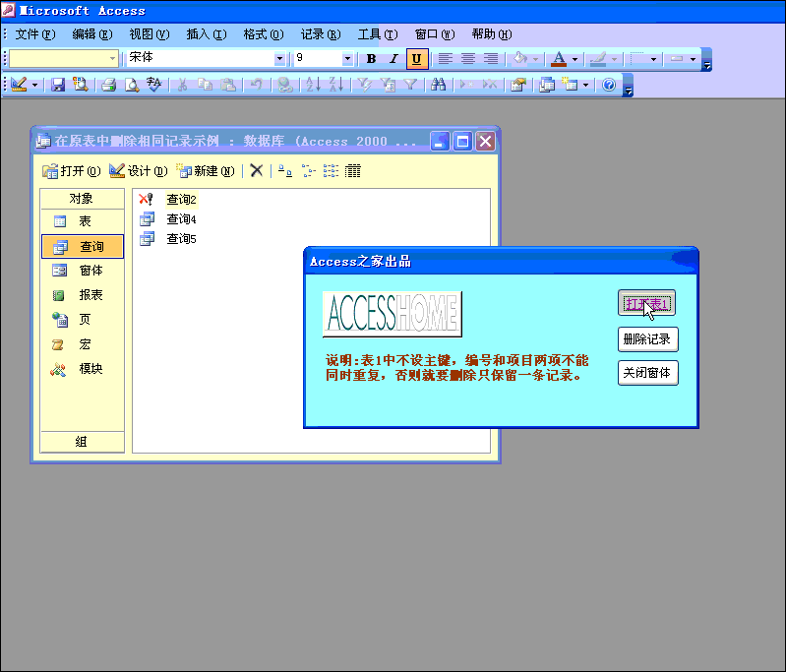Image resolution: width=786 pixels, height=672 pixels.
Task: Align text right
Action: 491,59
